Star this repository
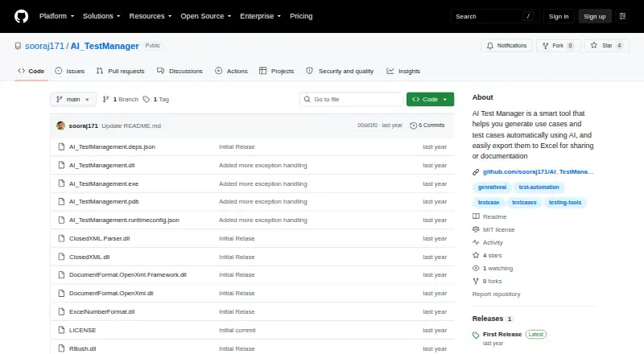The width and height of the screenshot is (644, 354). [607, 46]
